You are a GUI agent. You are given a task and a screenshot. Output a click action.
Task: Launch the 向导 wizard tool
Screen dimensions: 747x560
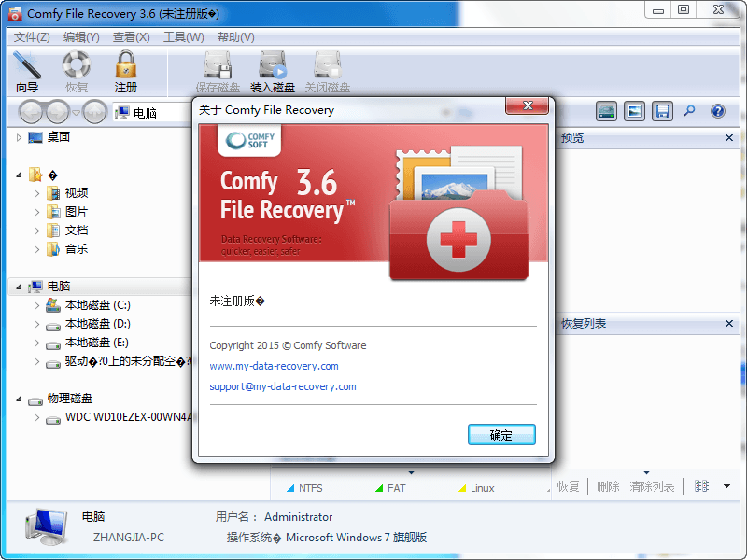(x=27, y=72)
